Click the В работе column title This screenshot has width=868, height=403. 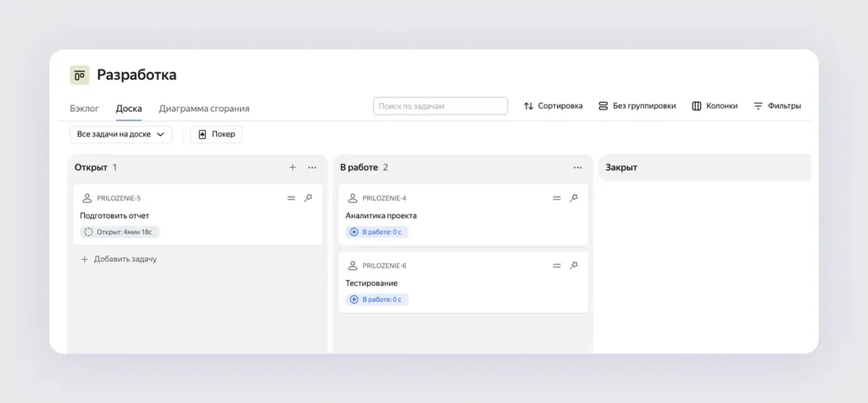359,167
